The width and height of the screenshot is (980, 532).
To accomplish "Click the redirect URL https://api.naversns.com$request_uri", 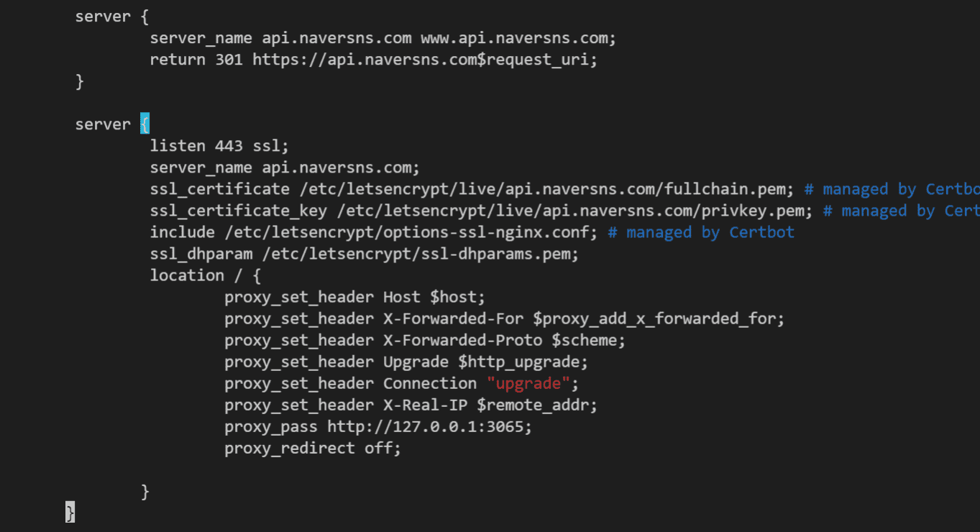I will (x=424, y=60).
